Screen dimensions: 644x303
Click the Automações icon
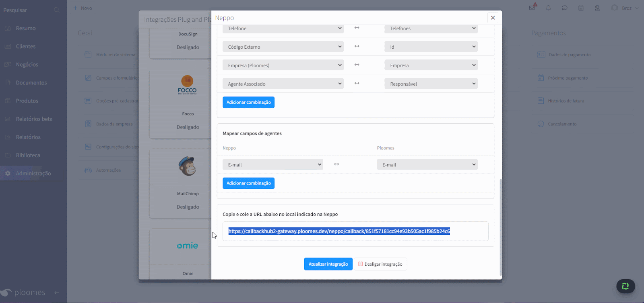[88, 170]
